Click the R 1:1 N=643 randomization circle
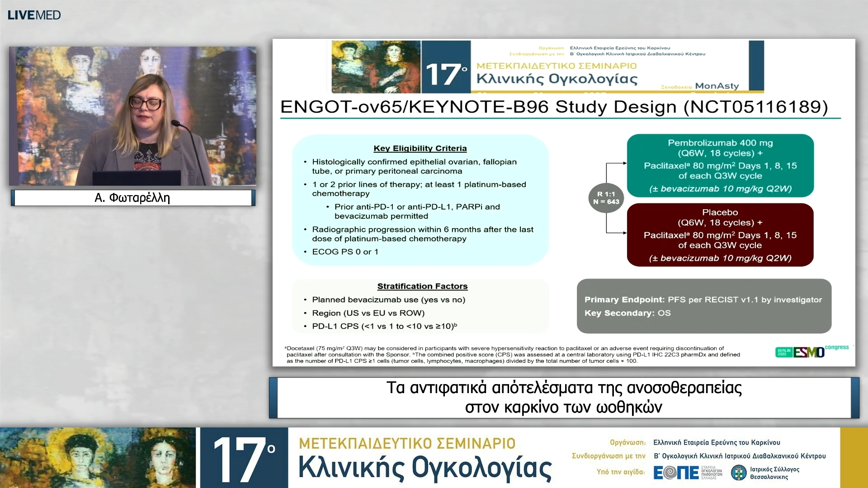Viewport: 868px width, 488px height. (606, 198)
